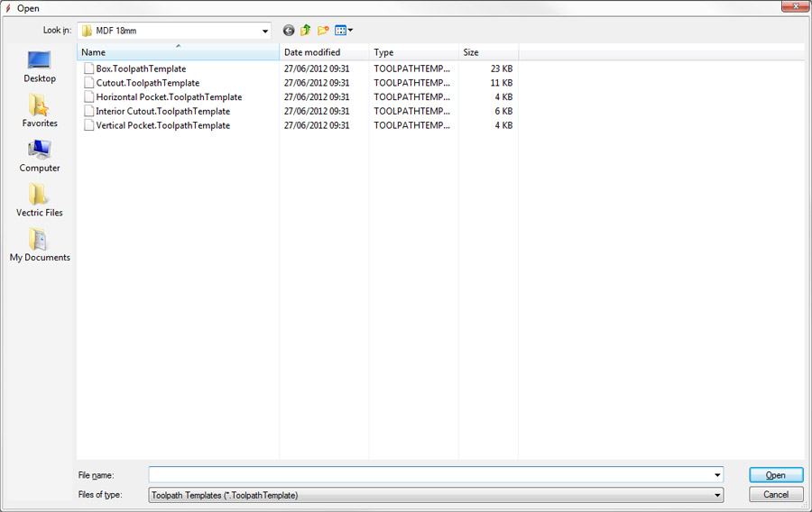Select Vertical Pocket.ToolpathTemplate file name
The height and width of the screenshot is (512, 812).
pyautogui.click(x=162, y=125)
